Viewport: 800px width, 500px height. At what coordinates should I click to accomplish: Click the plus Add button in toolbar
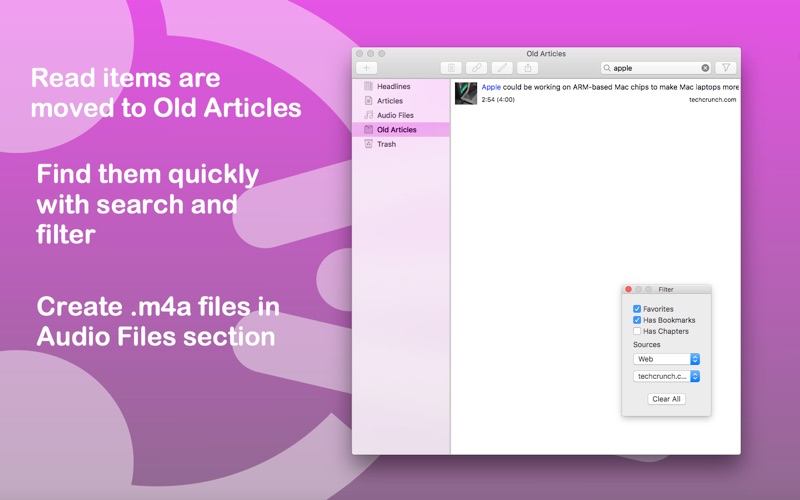coord(366,67)
